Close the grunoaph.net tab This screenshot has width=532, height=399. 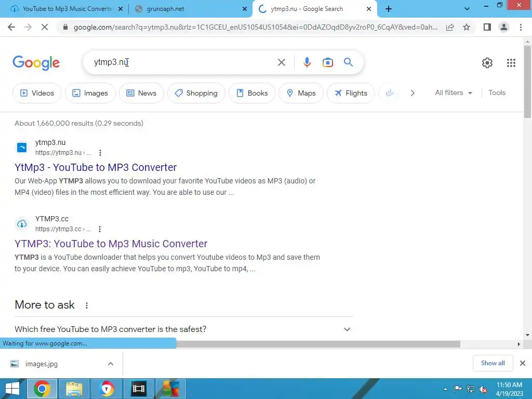click(x=245, y=9)
